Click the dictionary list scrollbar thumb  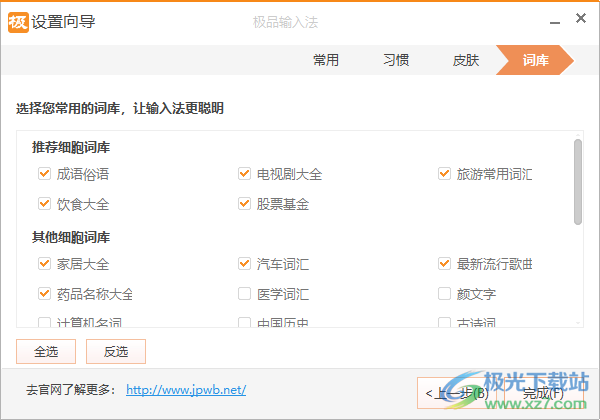[578, 182]
